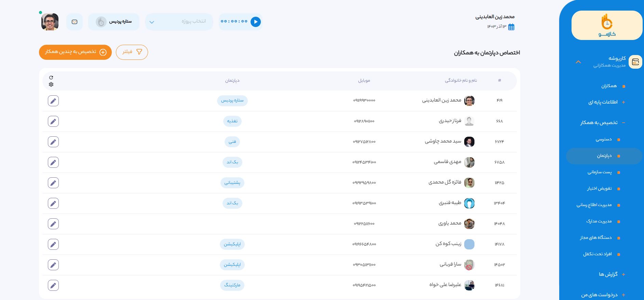
Task: Open the user profile avatar
Action: (50, 22)
